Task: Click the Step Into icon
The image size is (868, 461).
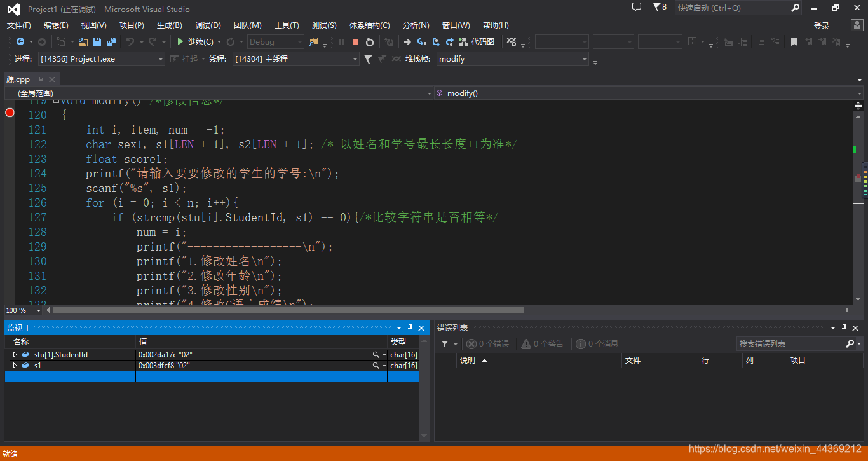Action: click(x=421, y=42)
